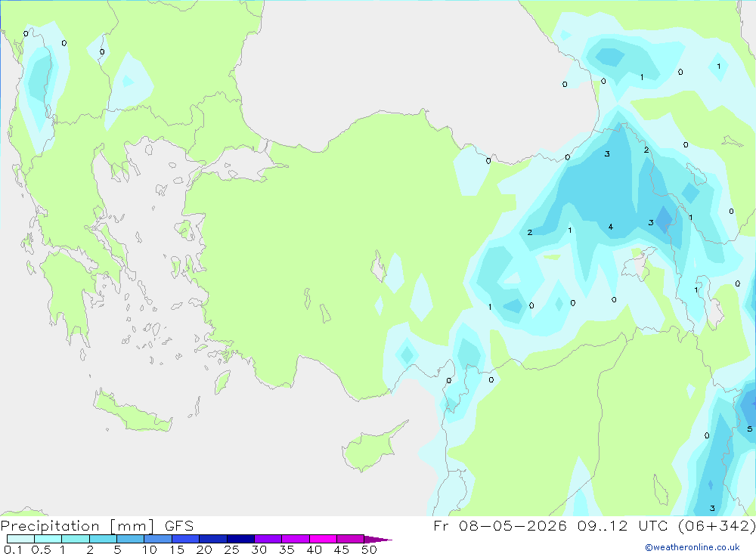The height and width of the screenshot is (554, 756).
Task: Click the '50' legend scale label
Action: point(369,549)
